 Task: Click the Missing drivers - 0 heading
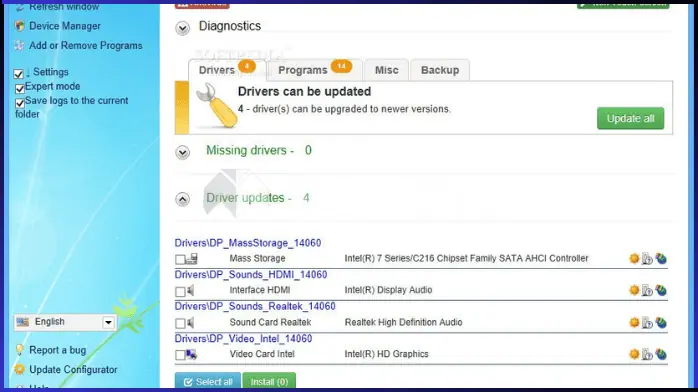(x=259, y=150)
